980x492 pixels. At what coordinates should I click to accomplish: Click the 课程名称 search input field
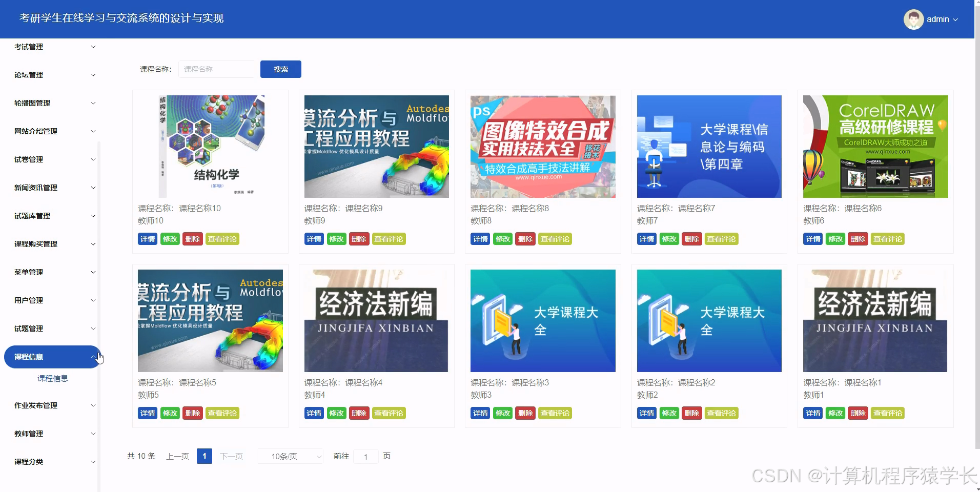pyautogui.click(x=216, y=69)
